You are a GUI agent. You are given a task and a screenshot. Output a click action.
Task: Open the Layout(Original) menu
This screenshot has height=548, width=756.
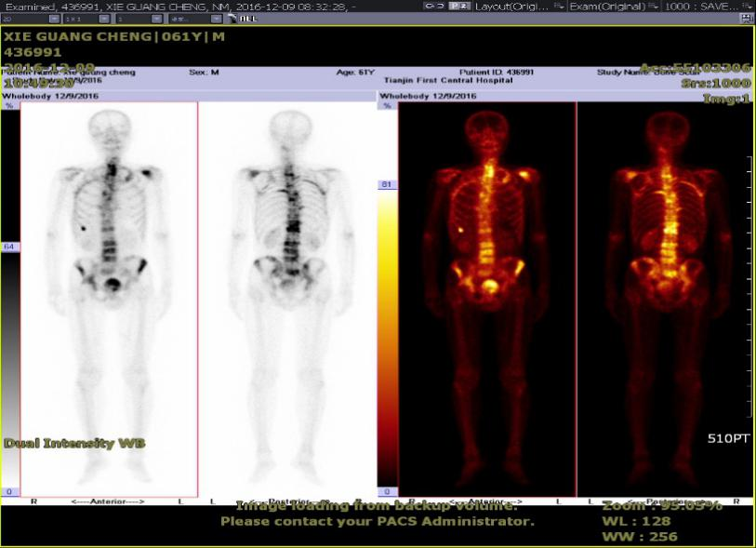(519, 7)
